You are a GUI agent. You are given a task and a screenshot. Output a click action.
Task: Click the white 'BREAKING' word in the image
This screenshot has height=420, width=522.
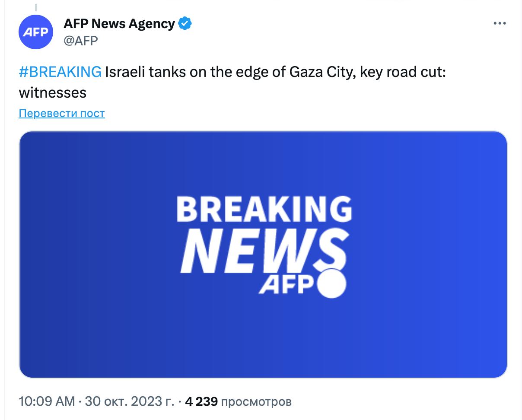264,210
